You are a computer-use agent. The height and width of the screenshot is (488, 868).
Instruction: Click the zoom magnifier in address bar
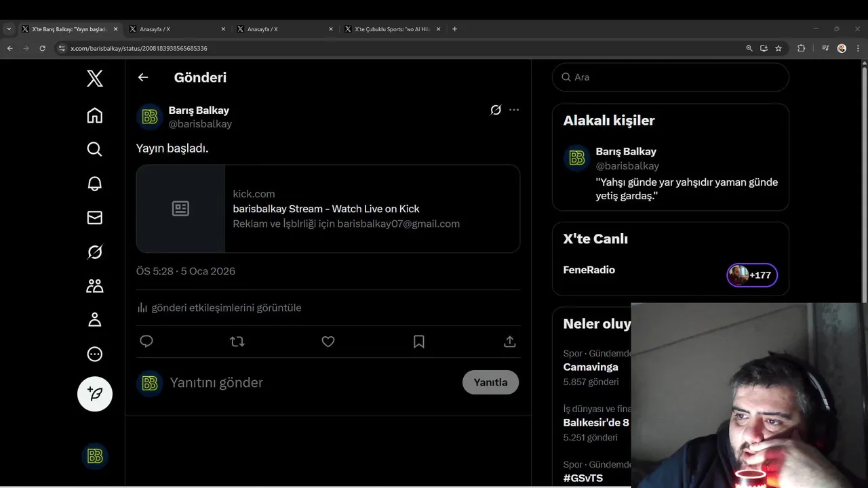pyautogui.click(x=749, y=48)
